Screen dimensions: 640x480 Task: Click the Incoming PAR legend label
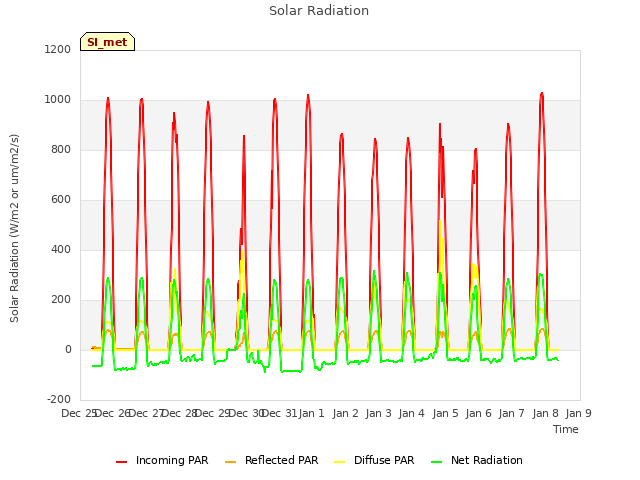point(172,460)
